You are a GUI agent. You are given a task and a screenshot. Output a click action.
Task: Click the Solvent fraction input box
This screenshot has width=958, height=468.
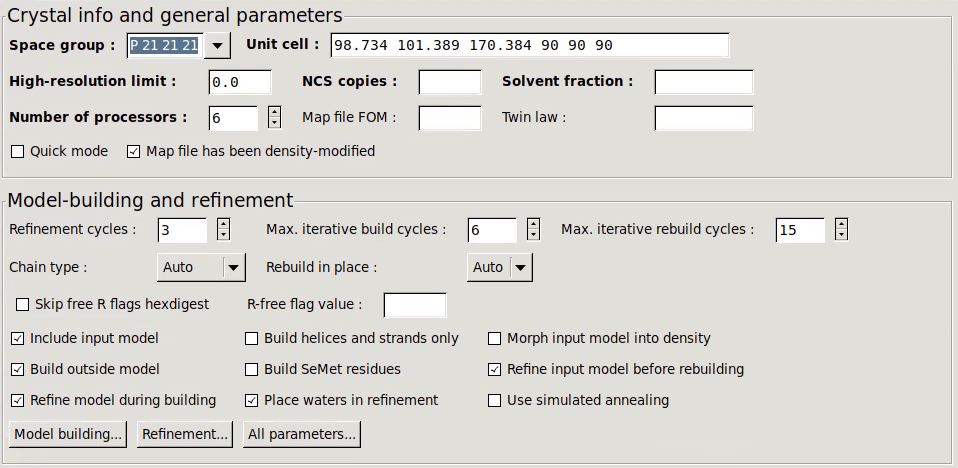click(703, 82)
